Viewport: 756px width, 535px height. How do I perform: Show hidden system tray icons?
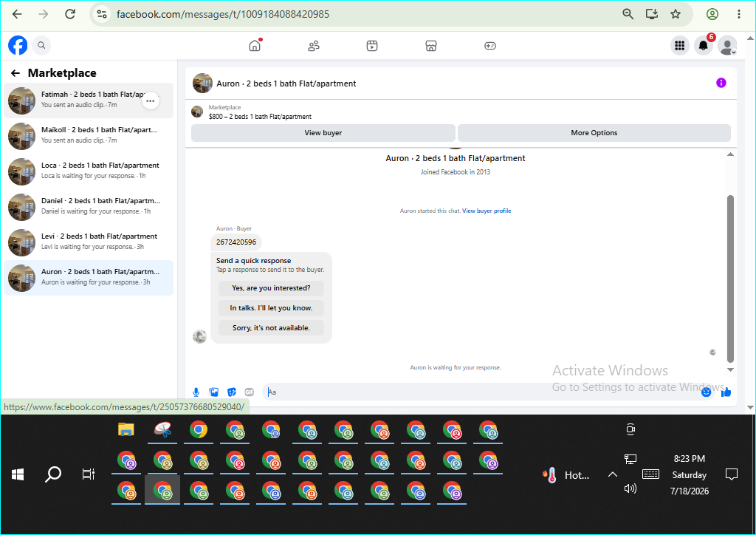[x=612, y=474]
